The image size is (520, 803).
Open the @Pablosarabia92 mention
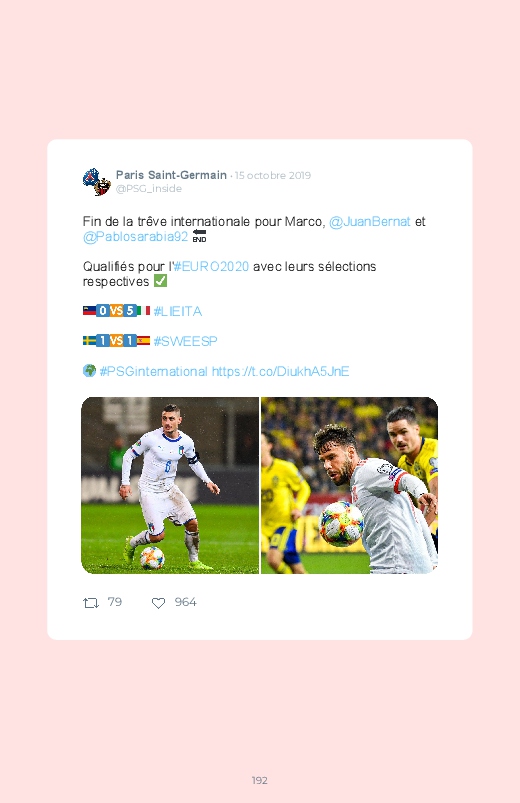135,237
